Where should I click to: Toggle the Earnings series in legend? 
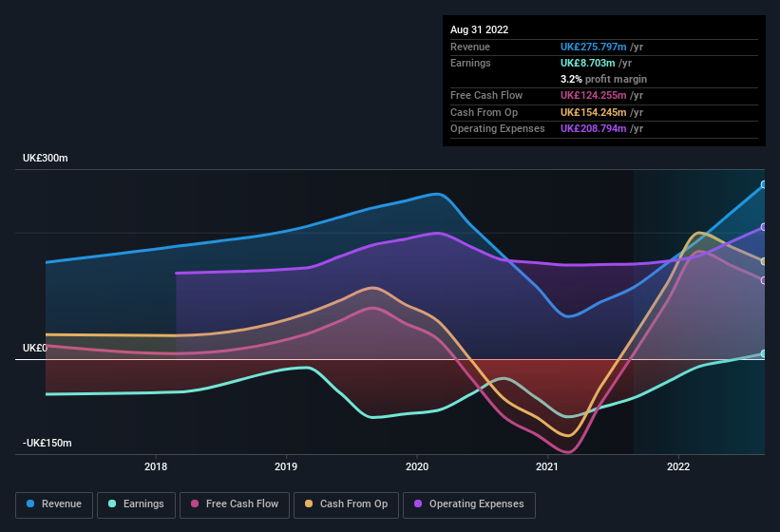coord(136,504)
